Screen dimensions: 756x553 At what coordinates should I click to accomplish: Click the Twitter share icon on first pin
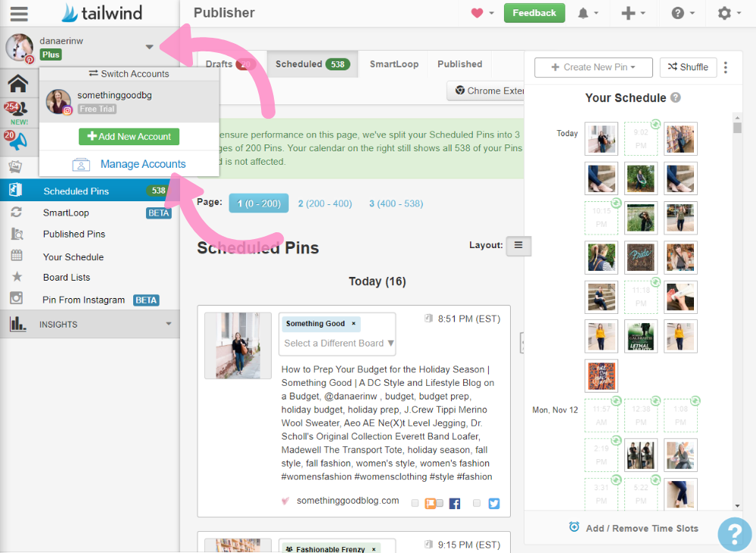click(x=493, y=504)
